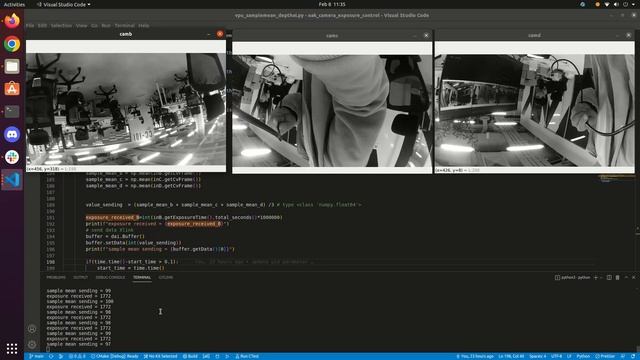Click the [all] build target in status bar
640x360 pixels.
click(207, 356)
